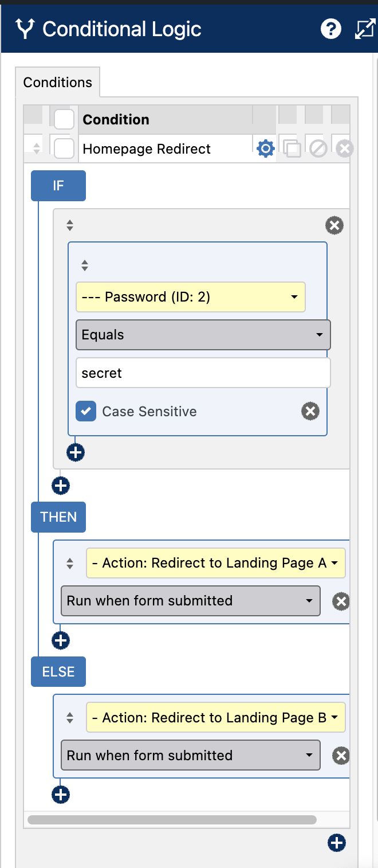Expand the panel to fullscreen view
378x868 pixels.
coord(365,29)
